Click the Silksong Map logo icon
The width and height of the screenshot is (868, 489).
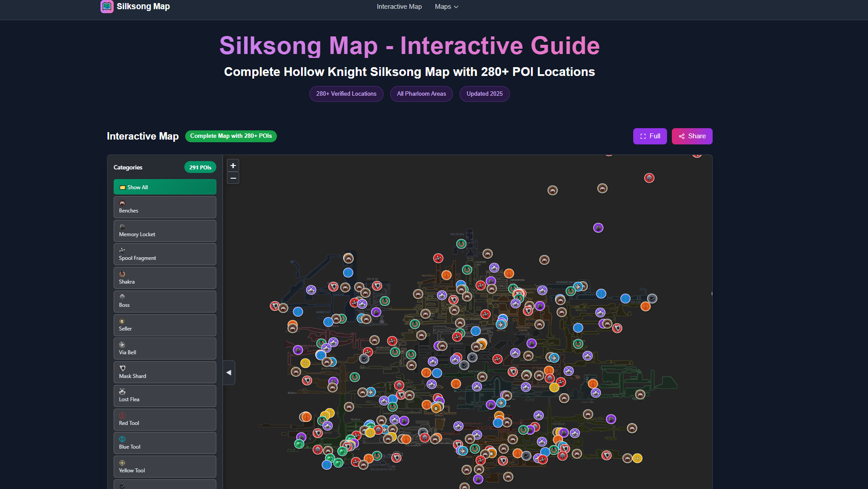(x=107, y=7)
